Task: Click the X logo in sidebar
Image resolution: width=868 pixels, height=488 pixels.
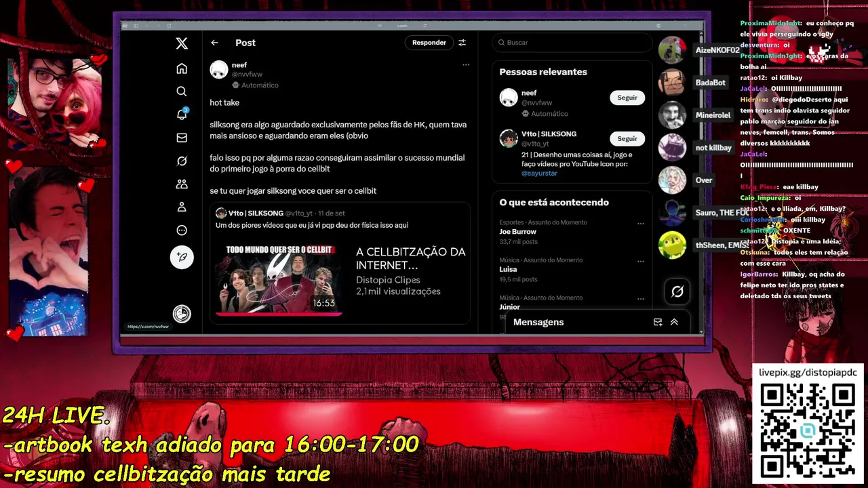Action: coord(182,43)
